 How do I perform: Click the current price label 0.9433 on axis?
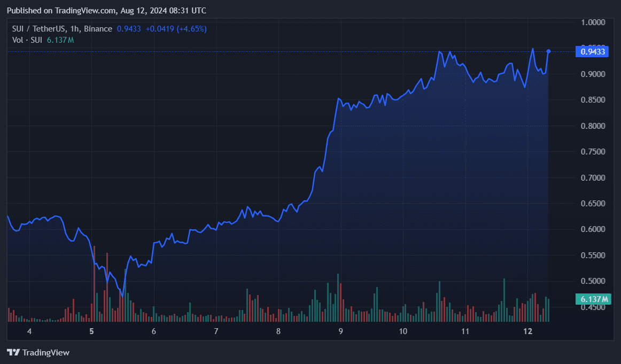(x=592, y=51)
